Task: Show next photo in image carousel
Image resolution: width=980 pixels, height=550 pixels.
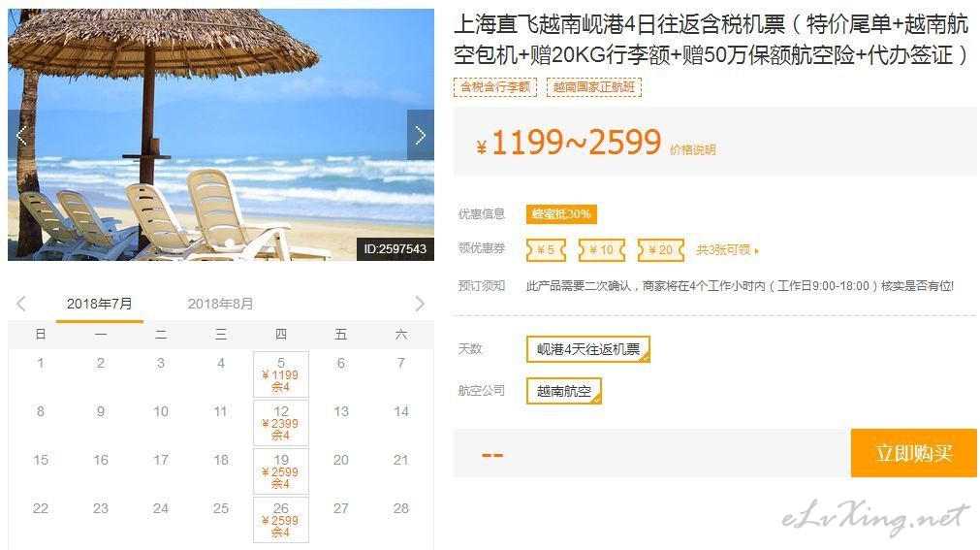Action: [x=421, y=135]
